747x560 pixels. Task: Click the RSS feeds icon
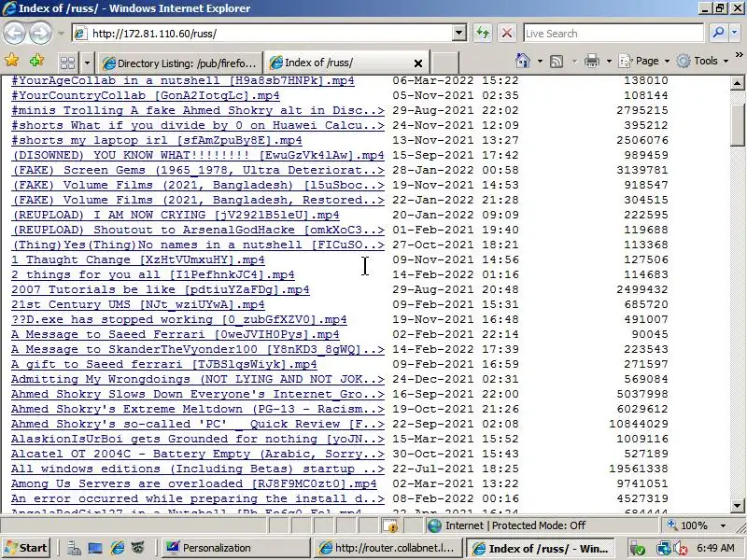pyautogui.click(x=557, y=61)
